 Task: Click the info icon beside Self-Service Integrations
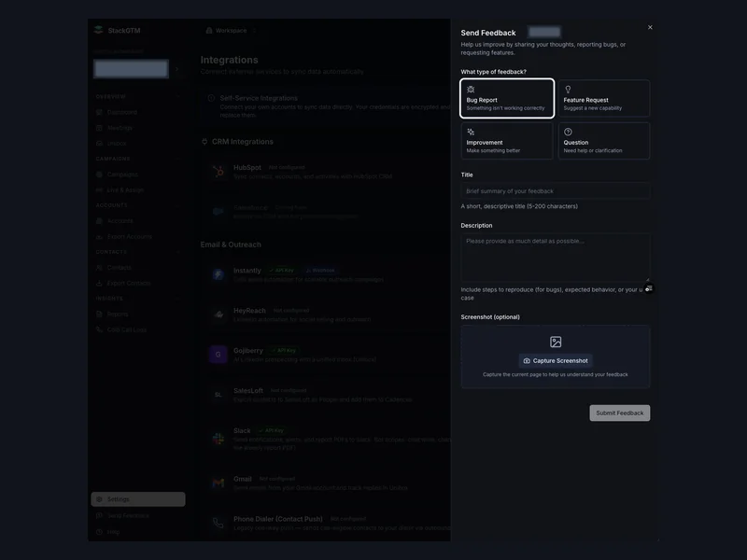(x=211, y=98)
